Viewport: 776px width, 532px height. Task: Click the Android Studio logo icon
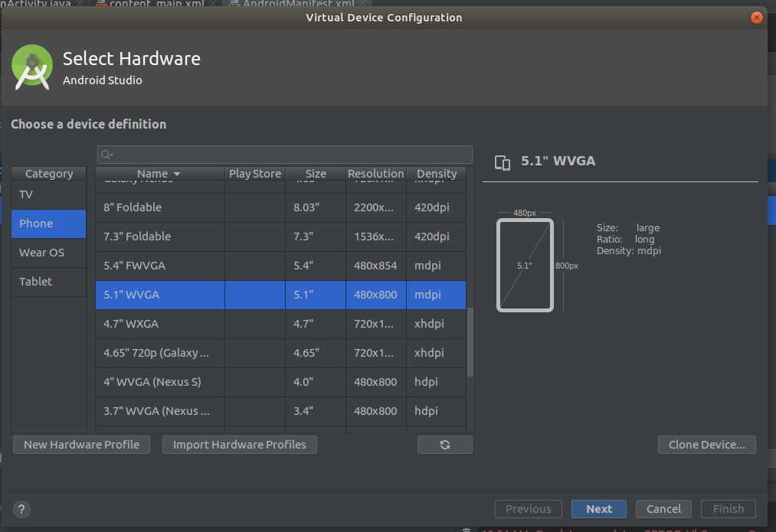coord(32,67)
